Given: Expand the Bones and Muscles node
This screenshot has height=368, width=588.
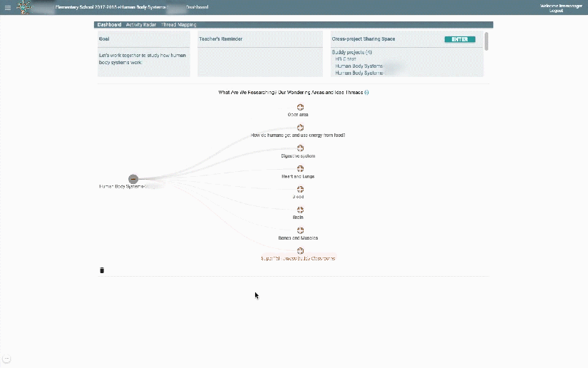Looking at the screenshot, I should click(300, 230).
